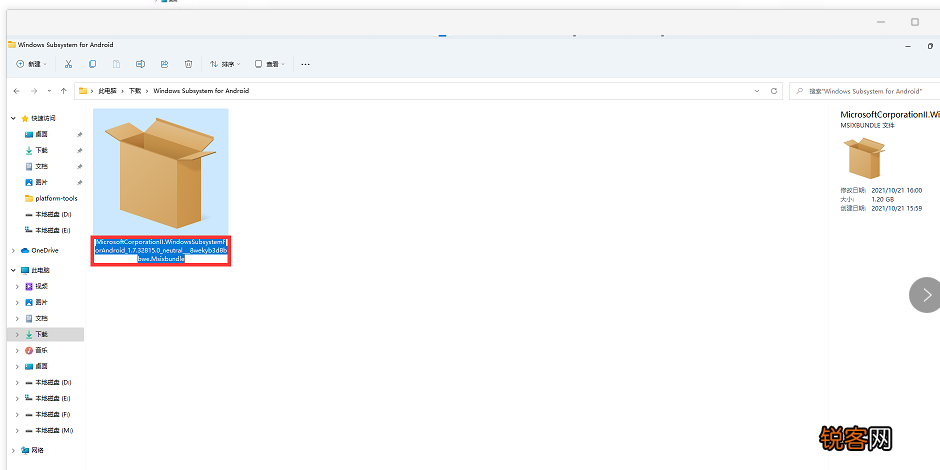Click the folder icon in address bar
The height and width of the screenshot is (470, 940).
(x=83, y=91)
